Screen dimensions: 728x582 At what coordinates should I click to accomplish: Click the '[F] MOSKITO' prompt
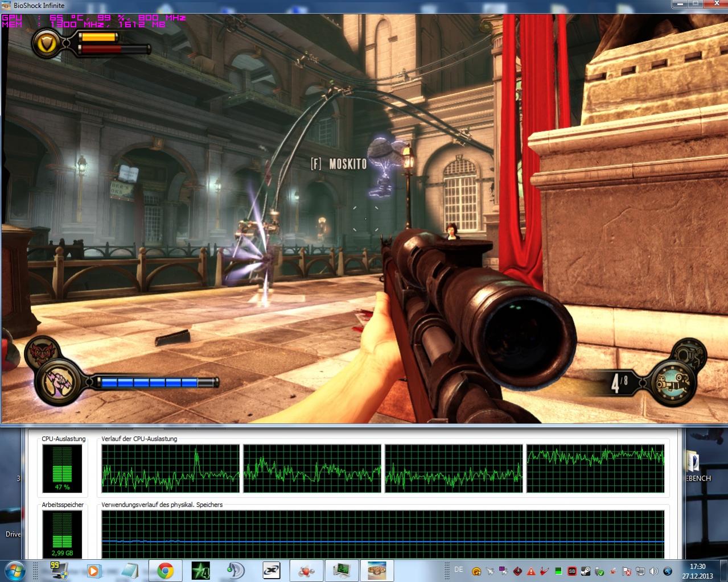pyautogui.click(x=339, y=164)
